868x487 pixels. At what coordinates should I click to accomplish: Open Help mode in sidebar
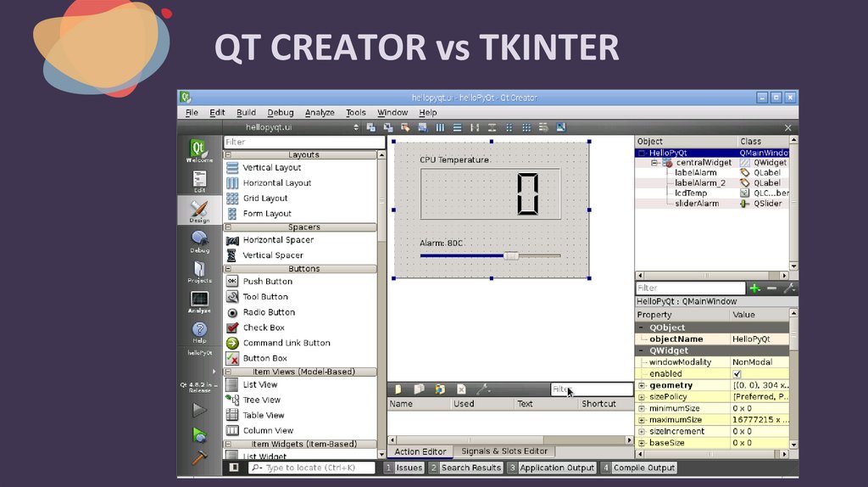(x=199, y=333)
